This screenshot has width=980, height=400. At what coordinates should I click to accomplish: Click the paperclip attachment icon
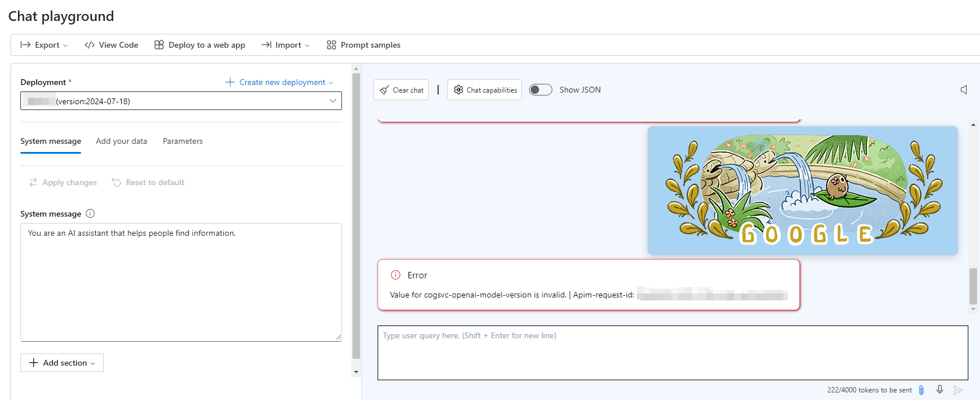click(x=921, y=390)
